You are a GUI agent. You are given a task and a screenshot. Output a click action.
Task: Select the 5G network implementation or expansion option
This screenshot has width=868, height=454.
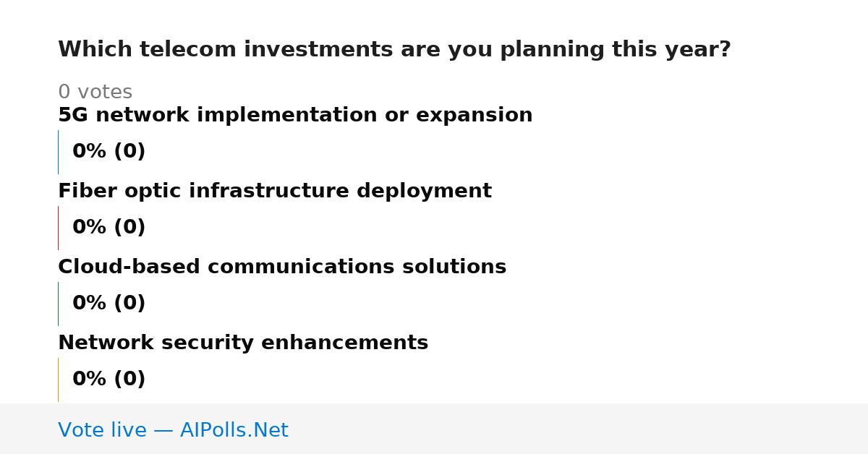[x=295, y=116]
